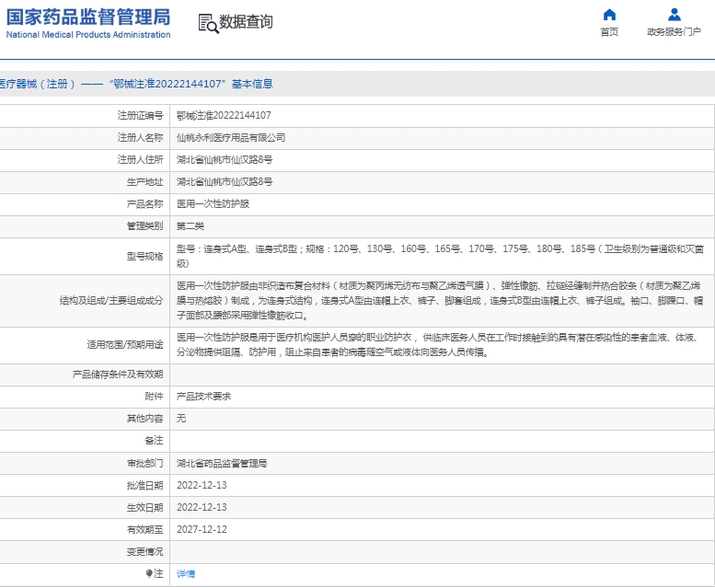
Task: Click the 生效日期 label
Action: 144,507
